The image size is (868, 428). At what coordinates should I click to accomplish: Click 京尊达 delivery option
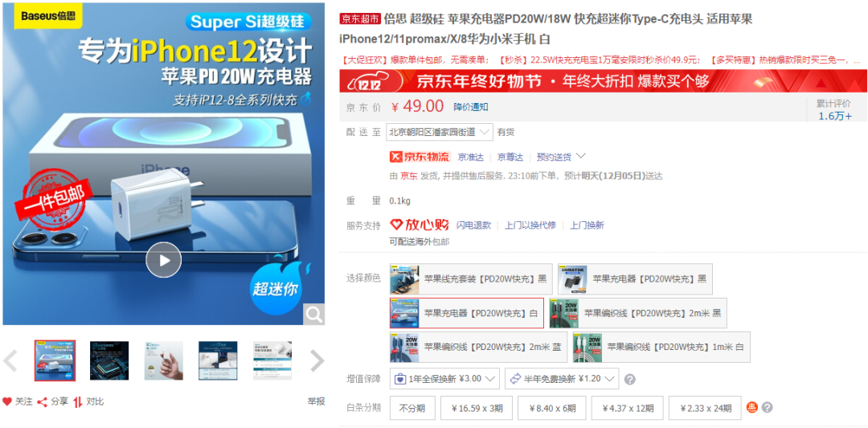coord(510,157)
